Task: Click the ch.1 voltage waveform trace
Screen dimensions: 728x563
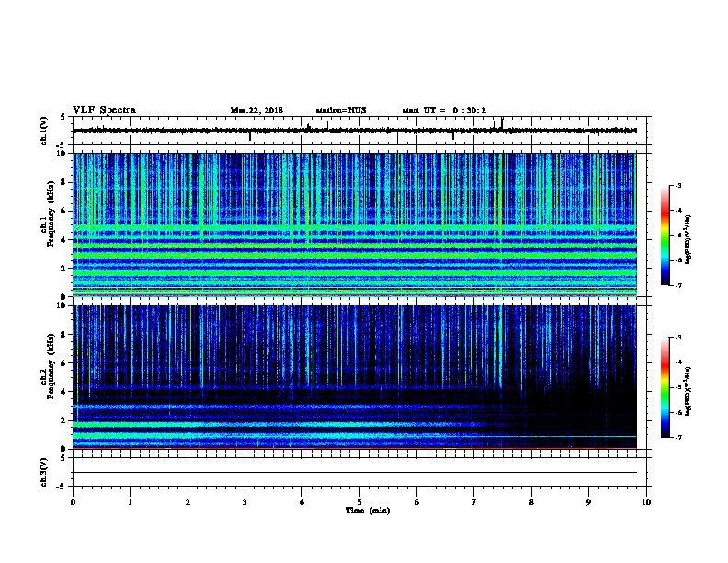Action: pyautogui.click(x=354, y=131)
